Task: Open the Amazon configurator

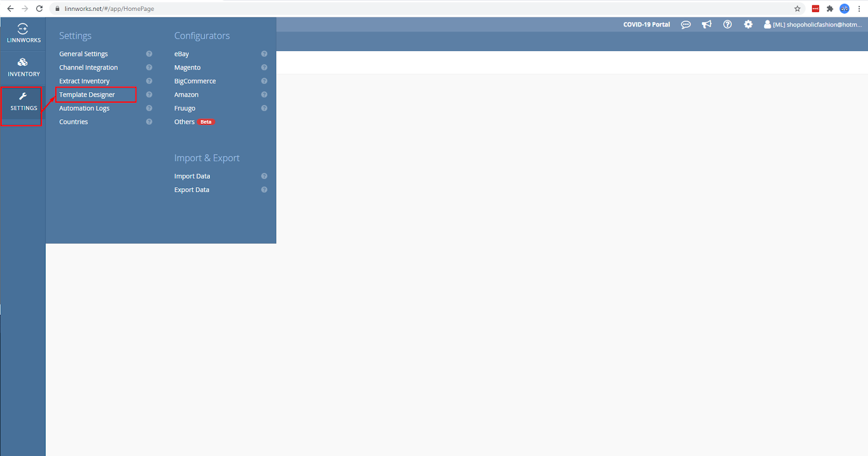Action: click(x=186, y=94)
